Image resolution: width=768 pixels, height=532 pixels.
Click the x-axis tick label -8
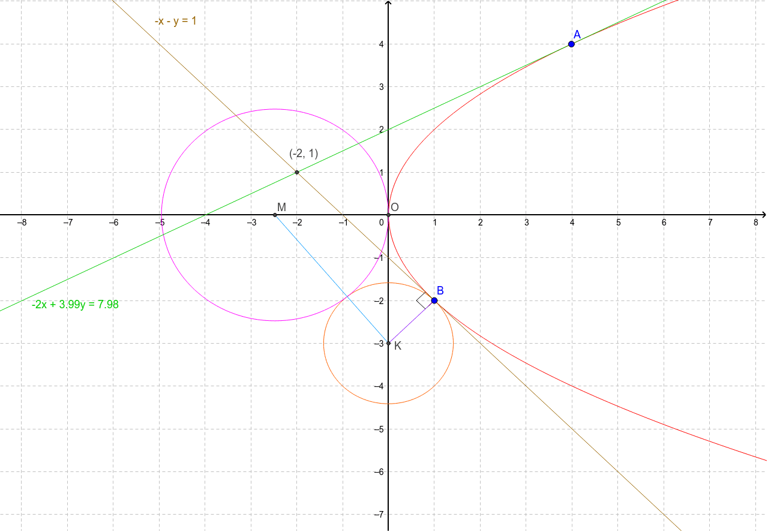[x=22, y=223]
